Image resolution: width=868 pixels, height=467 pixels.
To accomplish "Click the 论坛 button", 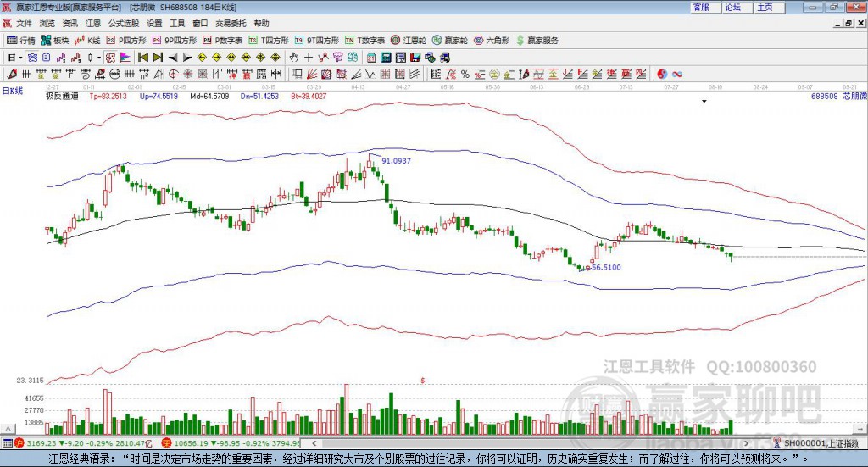I will [737, 7].
